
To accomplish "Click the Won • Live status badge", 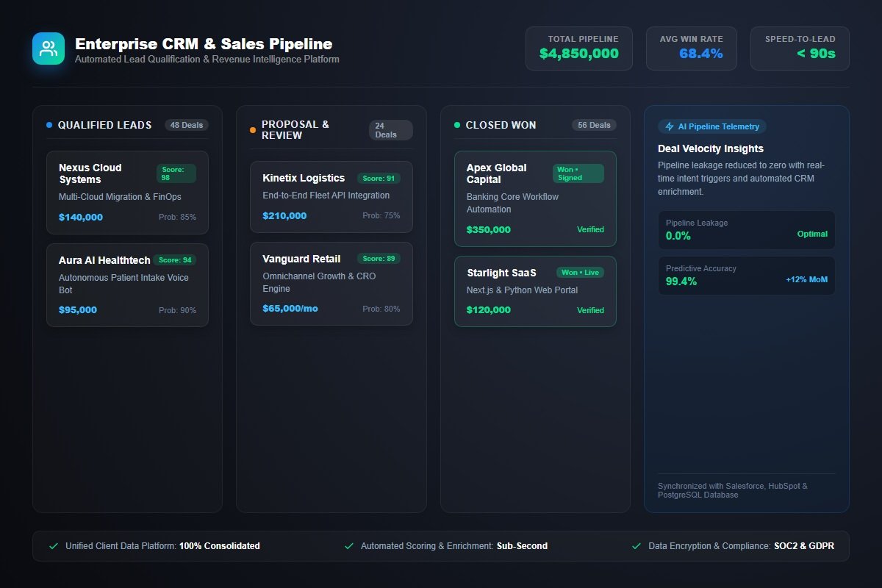I will [x=580, y=273].
